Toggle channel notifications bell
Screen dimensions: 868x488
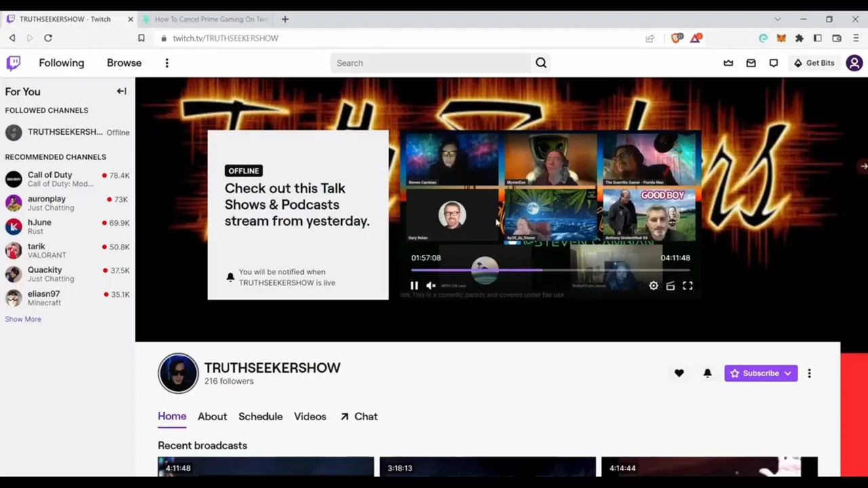click(707, 373)
